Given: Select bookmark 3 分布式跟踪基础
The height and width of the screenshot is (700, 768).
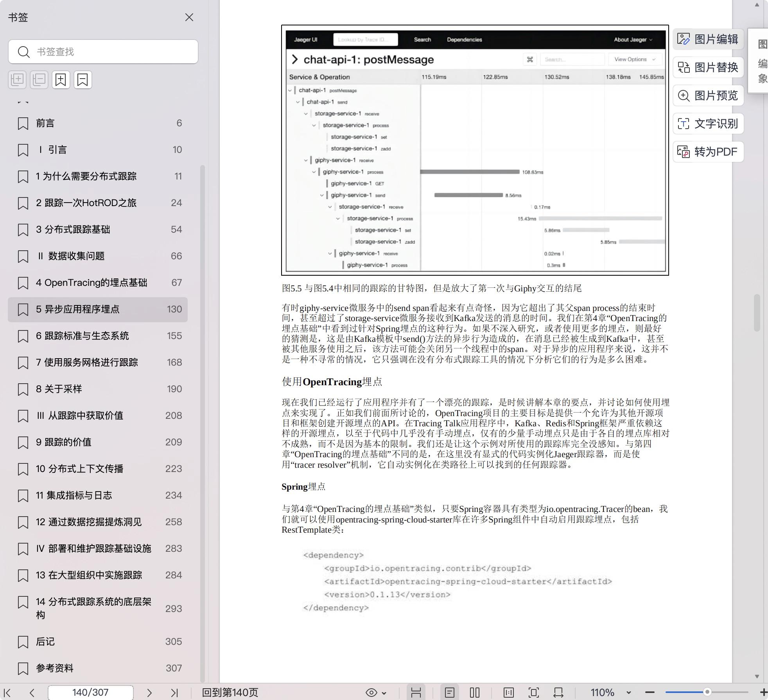Looking at the screenshot, I should [98, 230].
